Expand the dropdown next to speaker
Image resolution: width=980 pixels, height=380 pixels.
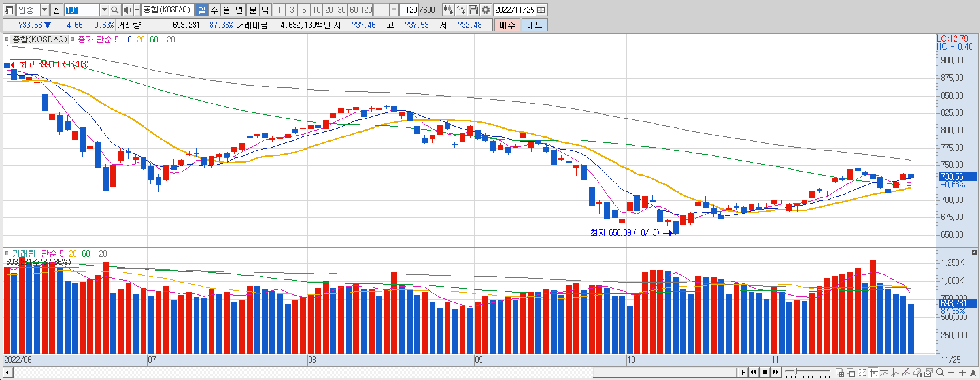(136, 10)
